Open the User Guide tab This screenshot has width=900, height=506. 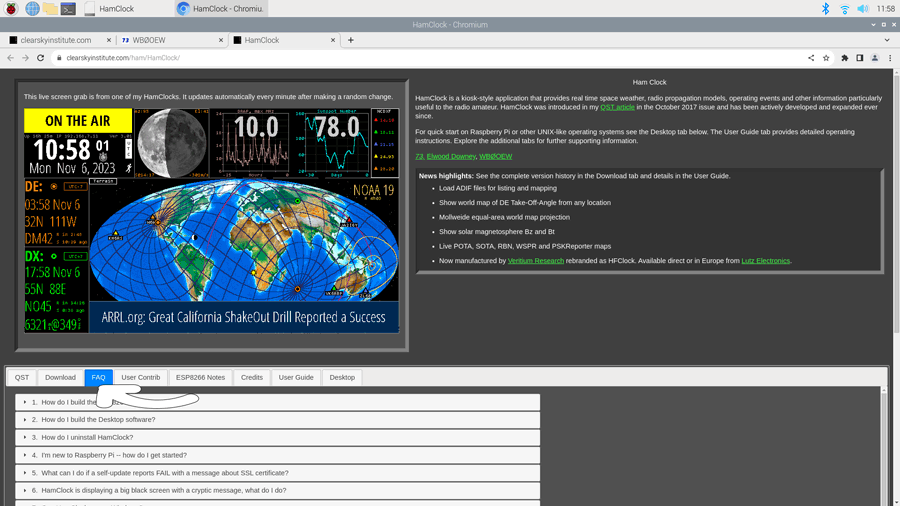click(x=296, y=377)
